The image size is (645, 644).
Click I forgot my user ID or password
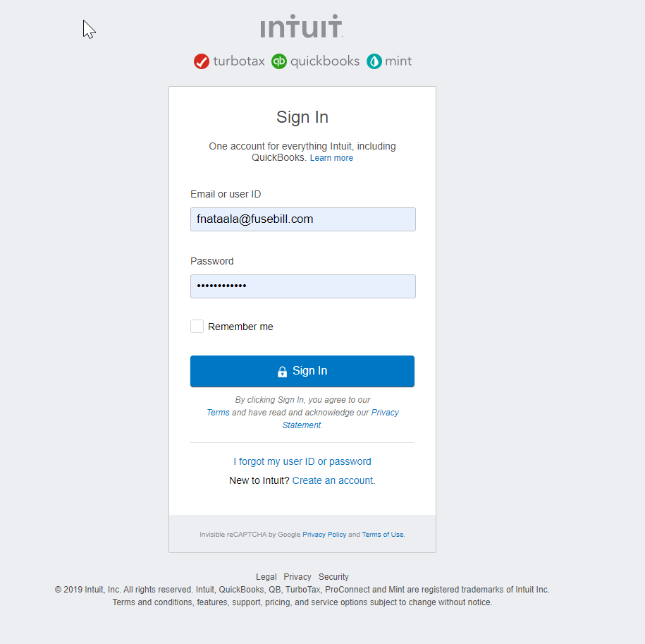point(302,461)
